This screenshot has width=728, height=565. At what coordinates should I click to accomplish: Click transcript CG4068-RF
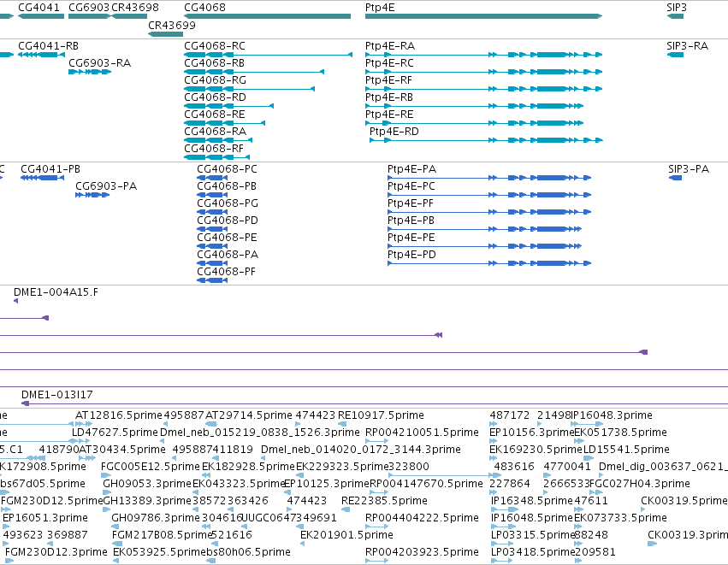point(214,149)
